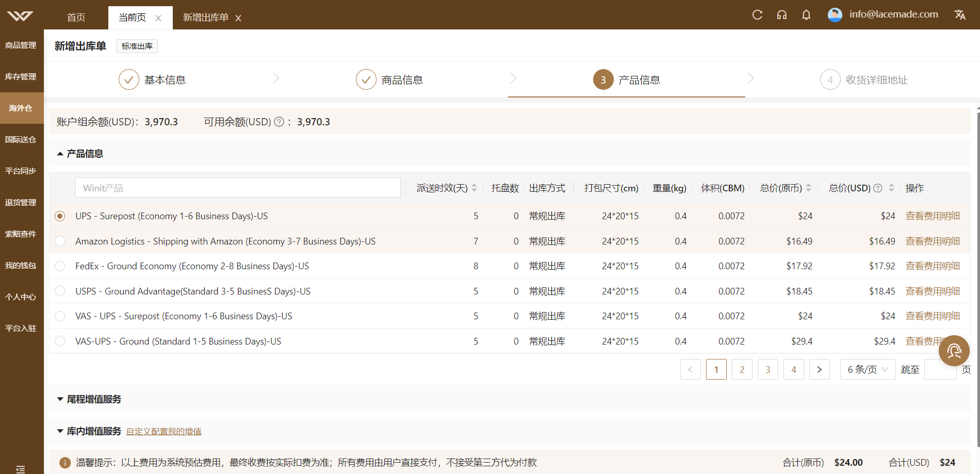Select UPS - Surepost radio button
This screenshot has height=474, width=980.
(60, 216)
